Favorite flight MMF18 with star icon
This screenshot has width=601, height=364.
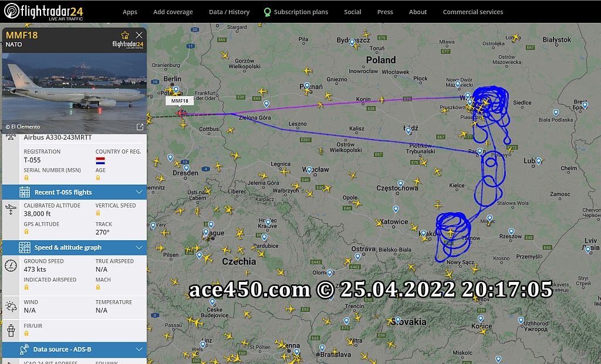coord(125,36)
